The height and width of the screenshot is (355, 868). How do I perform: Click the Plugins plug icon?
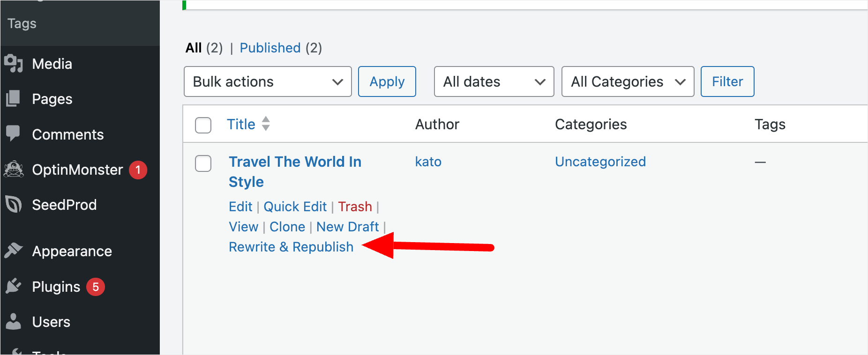14,286
